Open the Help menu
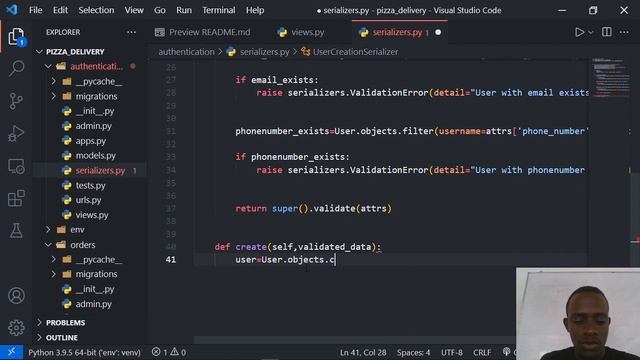The height and width of the screenshot is (360, 640). [x=255, y=10]
